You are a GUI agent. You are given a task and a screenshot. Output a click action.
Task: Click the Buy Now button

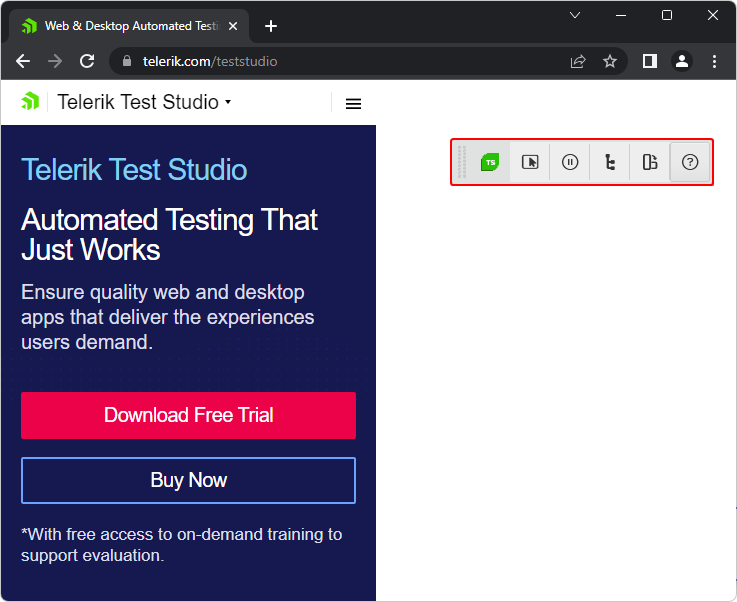tap(188, 480)
